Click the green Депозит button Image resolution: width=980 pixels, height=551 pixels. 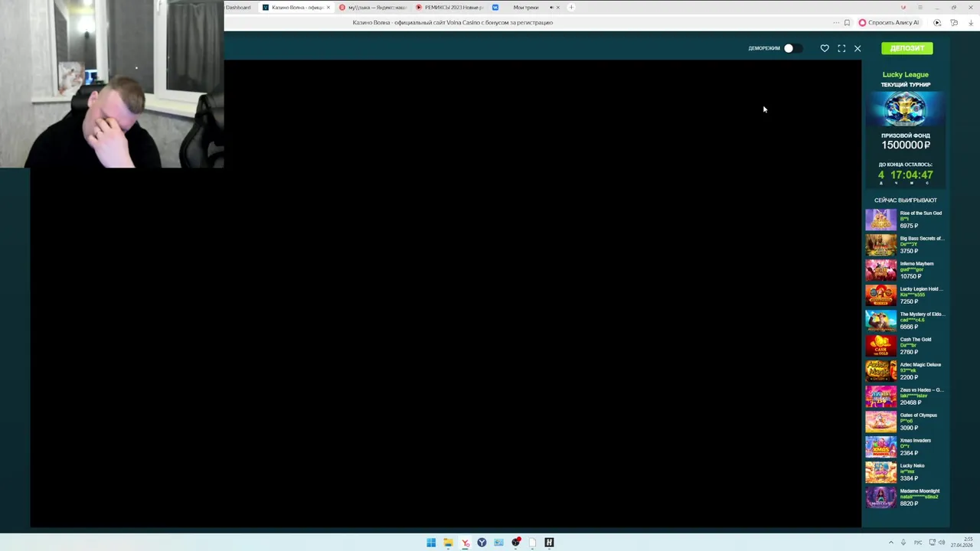tap(907, 48)
